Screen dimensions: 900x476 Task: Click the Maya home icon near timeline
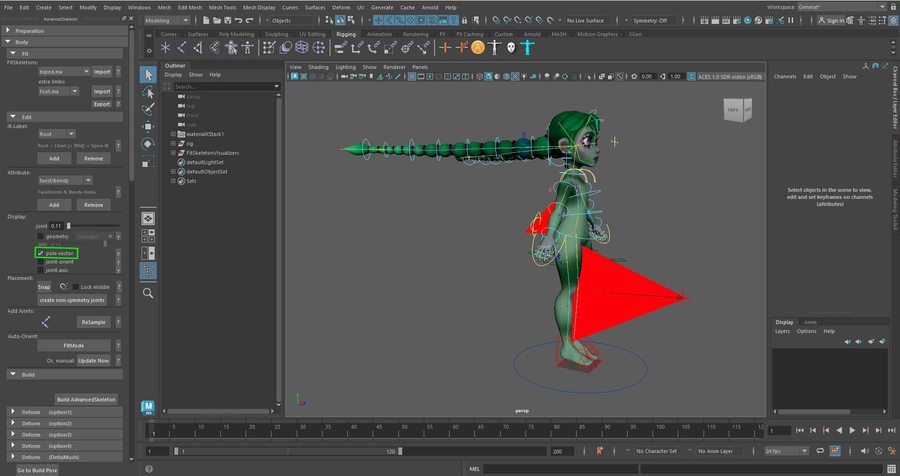[148, 407]
